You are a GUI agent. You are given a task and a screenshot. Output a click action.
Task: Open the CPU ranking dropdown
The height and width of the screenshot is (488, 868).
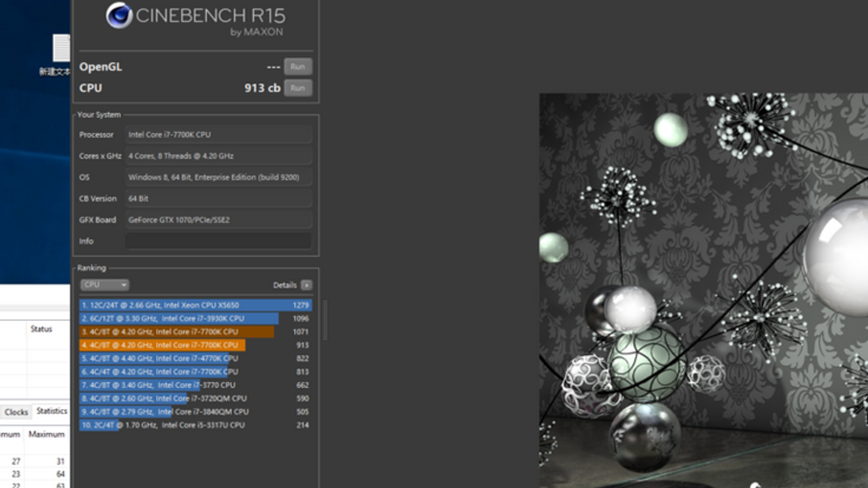coord(105,285)
